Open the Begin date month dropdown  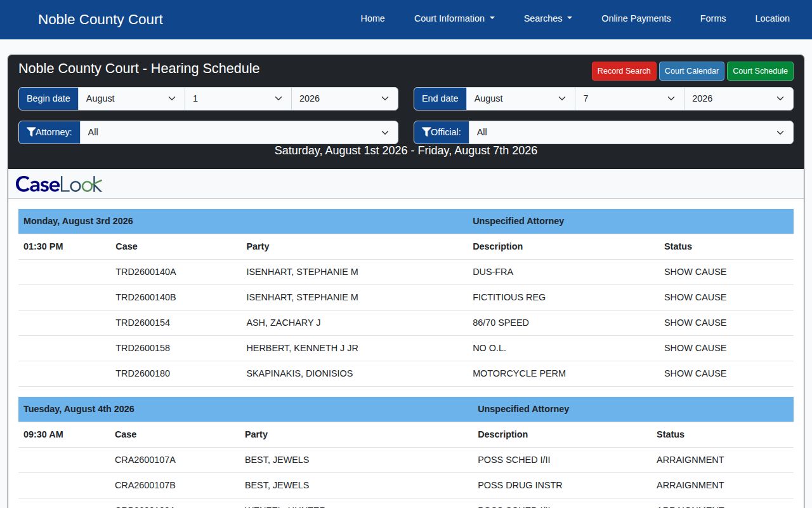tap(131, 98)
